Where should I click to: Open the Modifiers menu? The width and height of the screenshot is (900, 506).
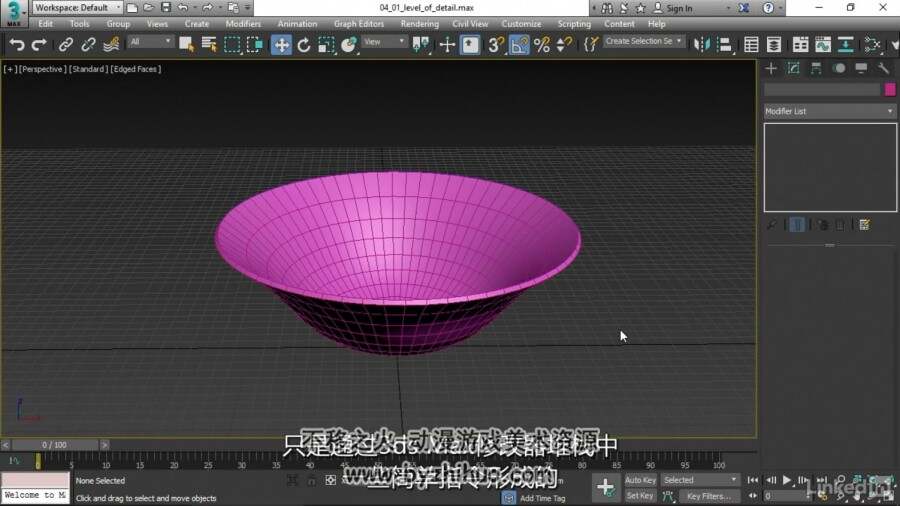click(x=243, y=24)
